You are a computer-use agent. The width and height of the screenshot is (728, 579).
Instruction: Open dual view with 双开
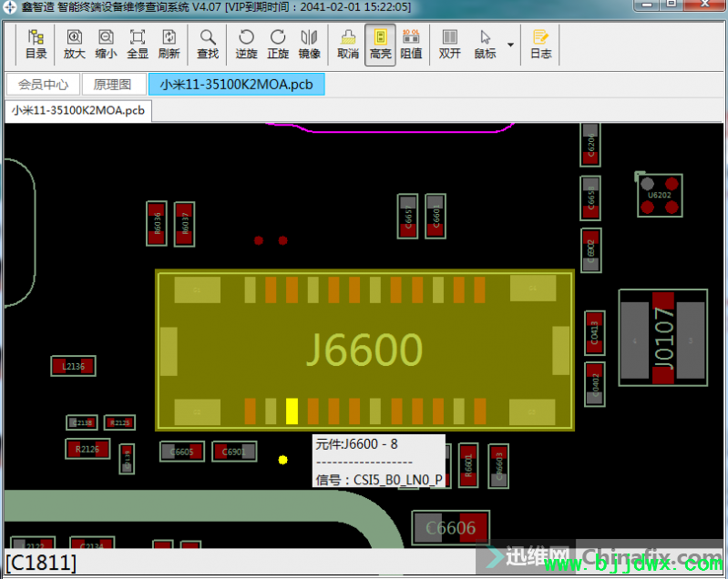(450, 45)
